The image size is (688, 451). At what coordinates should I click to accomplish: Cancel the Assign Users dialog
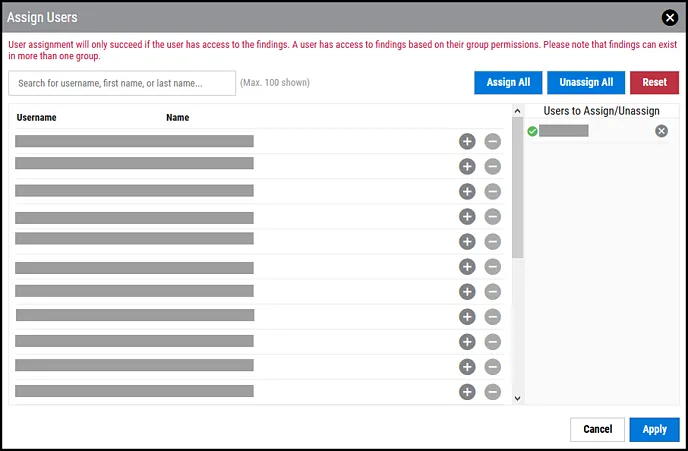pyautogui.click(x=597, y=429)
